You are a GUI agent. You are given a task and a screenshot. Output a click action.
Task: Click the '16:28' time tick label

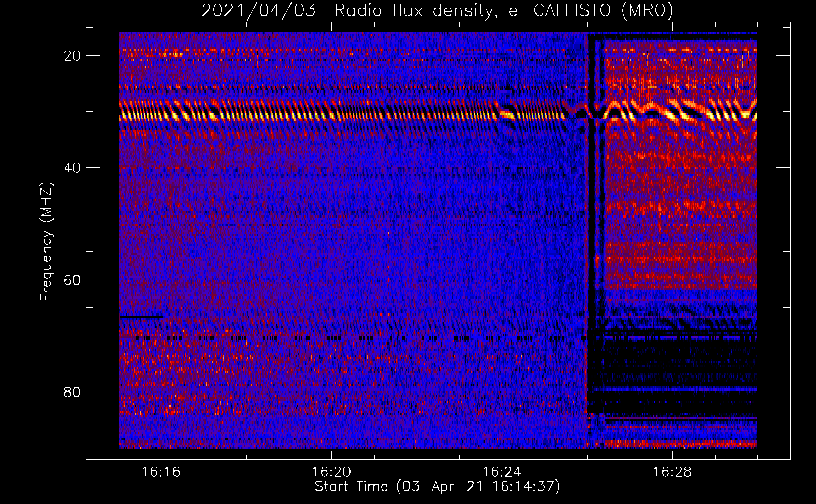(672, 472)
